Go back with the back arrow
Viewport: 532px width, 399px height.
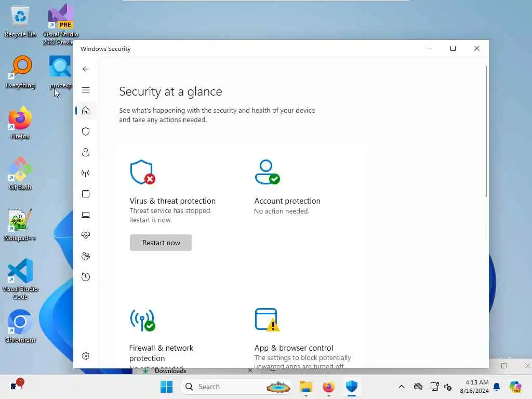tap(86, 69)
